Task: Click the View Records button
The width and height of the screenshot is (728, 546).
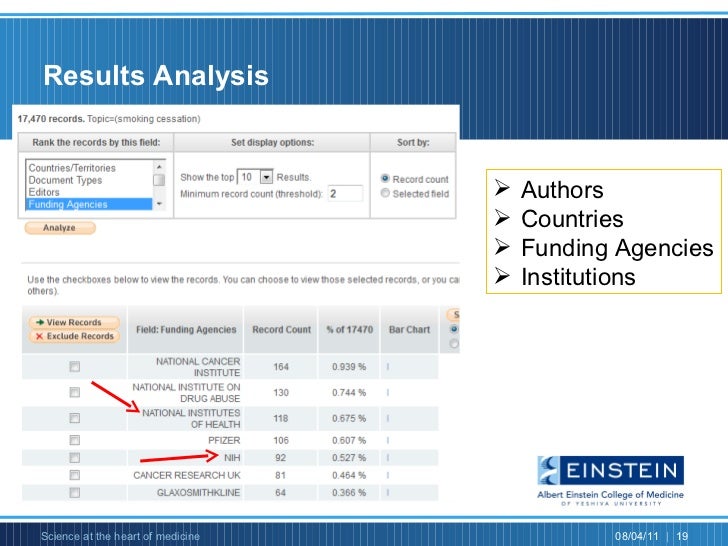Action: 74,322
